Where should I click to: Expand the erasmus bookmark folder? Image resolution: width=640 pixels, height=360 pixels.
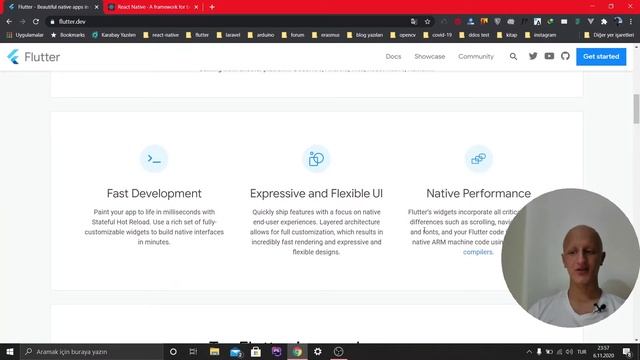(x=325, y=35)
